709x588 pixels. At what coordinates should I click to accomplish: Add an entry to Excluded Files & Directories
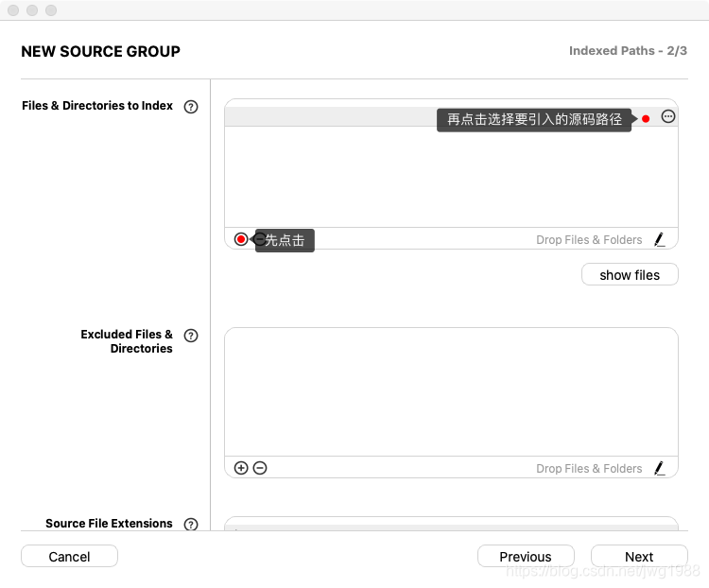[x=241, y=468]
